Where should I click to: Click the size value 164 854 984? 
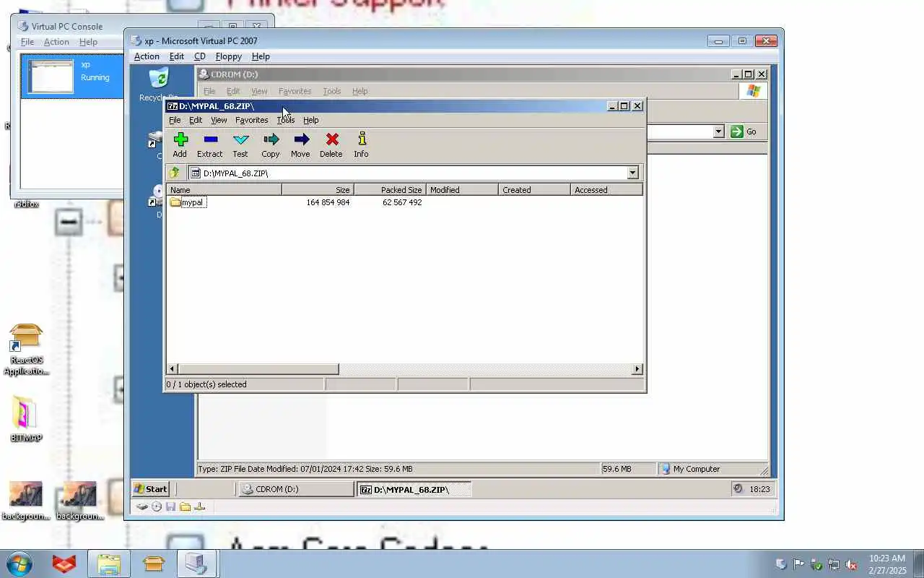point(328,202)
